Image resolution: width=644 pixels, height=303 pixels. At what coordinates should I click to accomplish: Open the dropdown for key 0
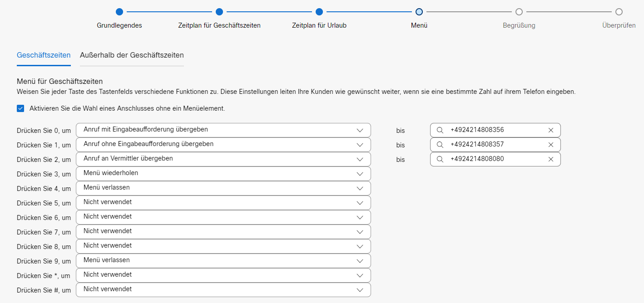pyautogui.click(x=223, y=130)
